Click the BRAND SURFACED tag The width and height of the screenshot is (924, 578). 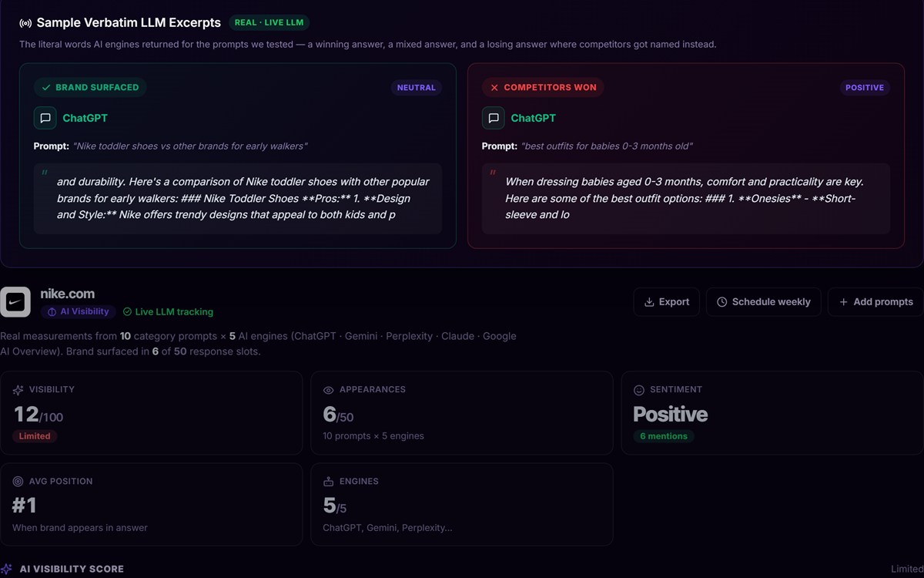tap(90, 88)
